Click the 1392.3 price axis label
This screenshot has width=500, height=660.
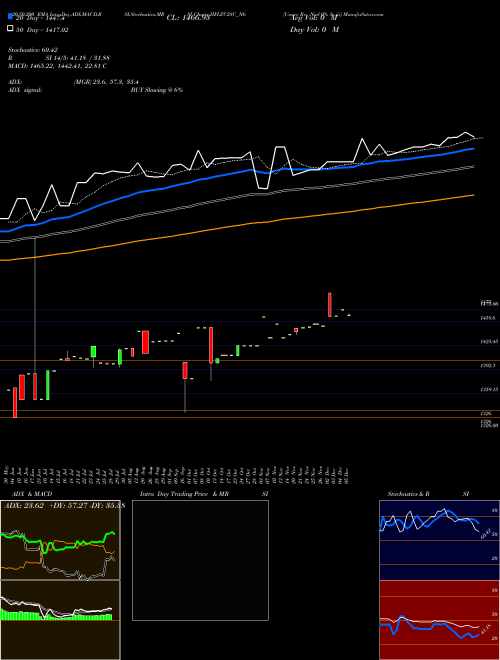[x=490, y=366]
